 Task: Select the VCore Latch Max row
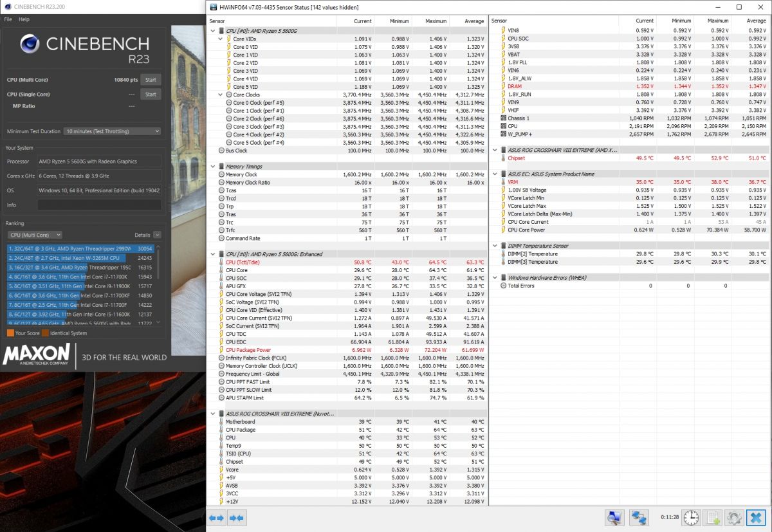pyautogui.click(x=629, y=206)
